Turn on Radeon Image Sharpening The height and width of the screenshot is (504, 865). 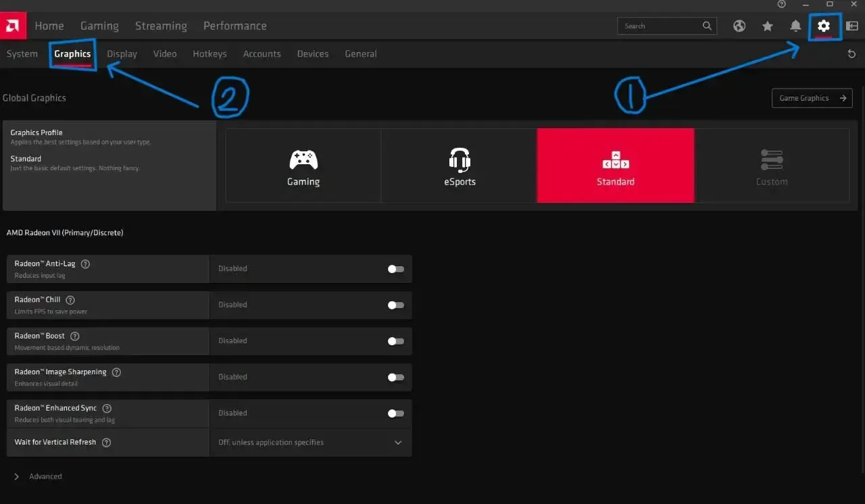(x=395, y=377)
